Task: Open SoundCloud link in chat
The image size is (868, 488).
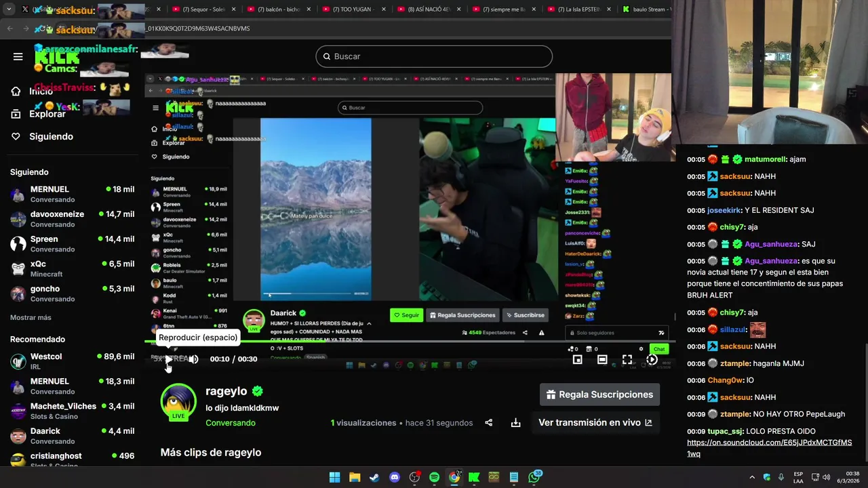Action: point(769,448)
